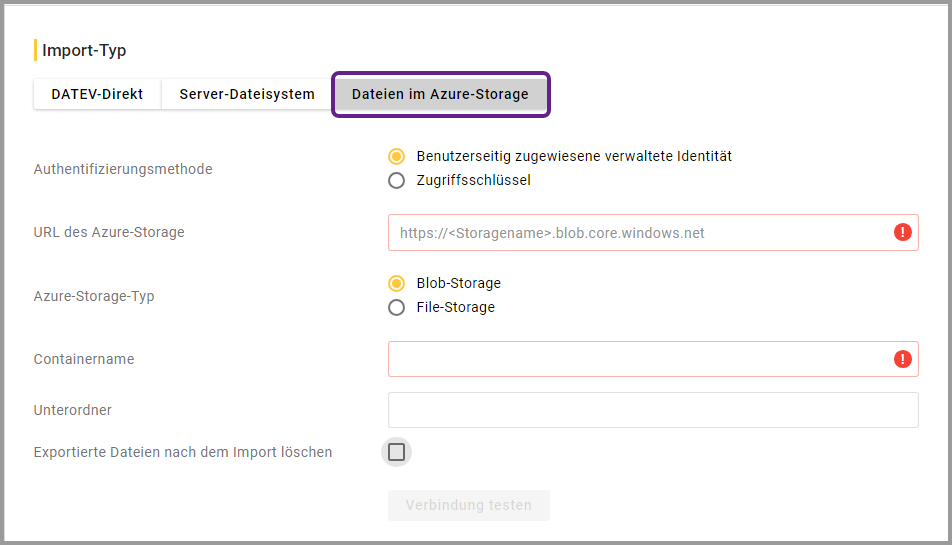This screenshot has width=952, height=545.
Task: Click the error icon in Containername field
Action: 902,359
